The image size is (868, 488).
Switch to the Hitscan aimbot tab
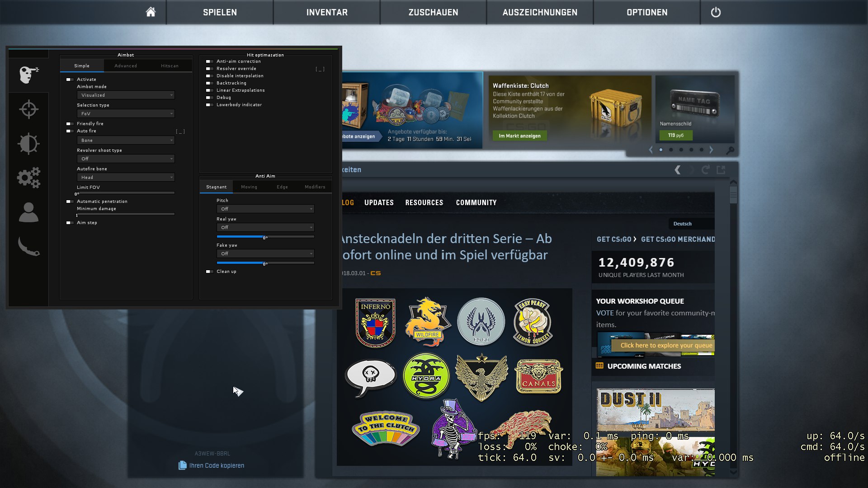pyautogui.click(x=170, y=66)
